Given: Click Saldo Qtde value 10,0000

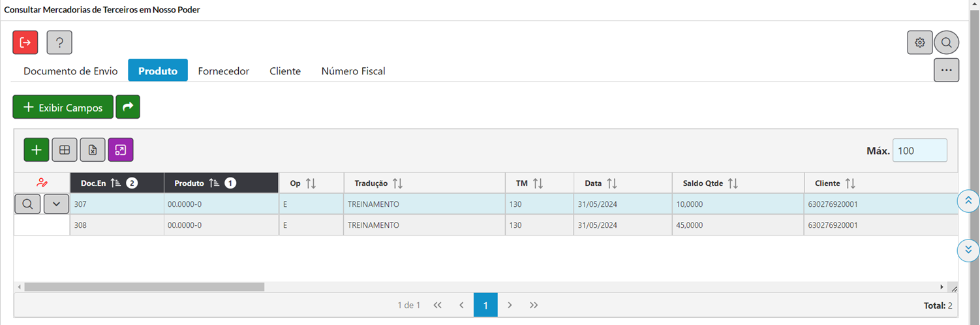Looking at the screenshot, I should point(737,204).
